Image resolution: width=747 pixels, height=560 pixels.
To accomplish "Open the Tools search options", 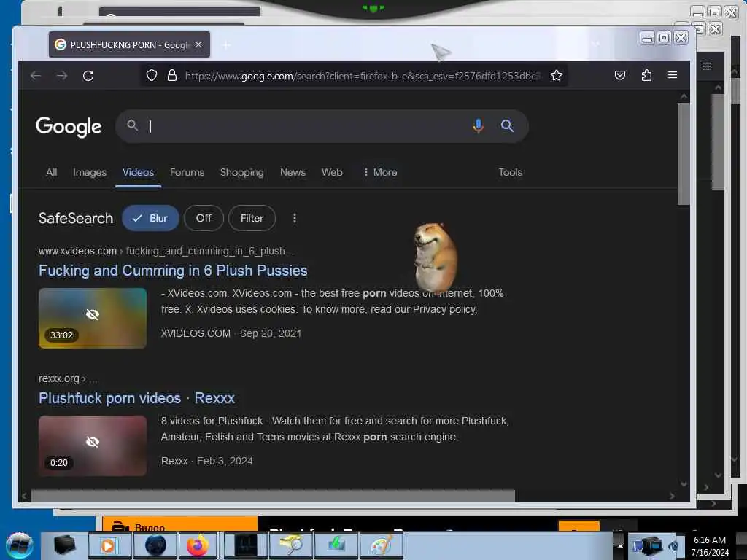I will [510, 172].
